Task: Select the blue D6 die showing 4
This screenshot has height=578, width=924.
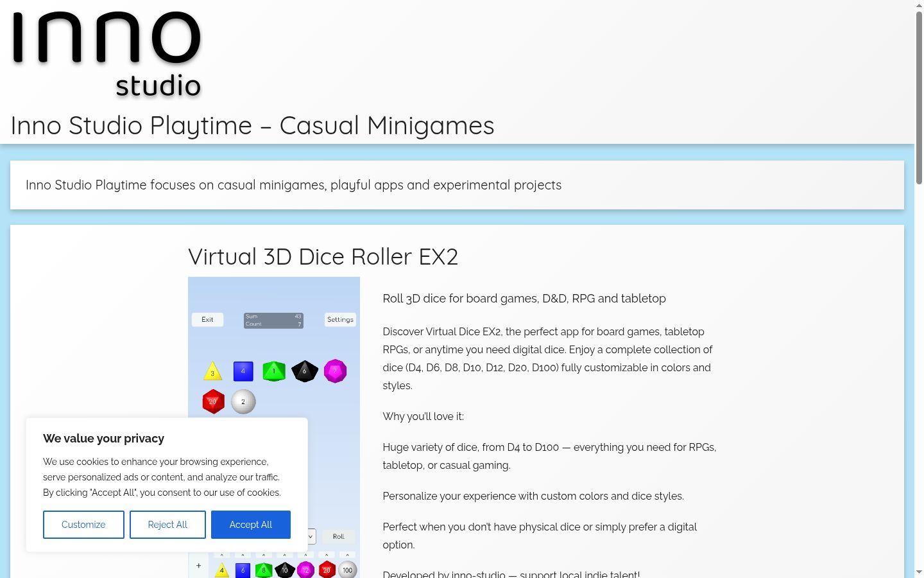Action: (x=243, y=371)
